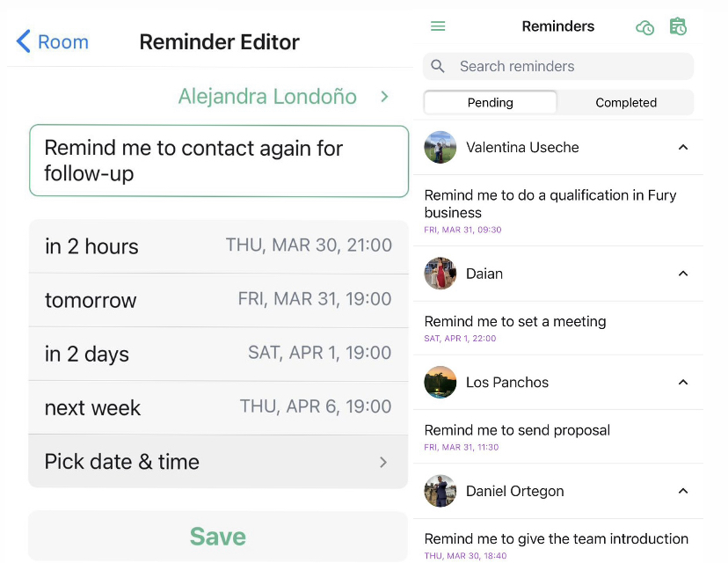Choose the 'in 2 hours' option
Image resolution: width=728 pixels, height=563 pixels.
218,246
